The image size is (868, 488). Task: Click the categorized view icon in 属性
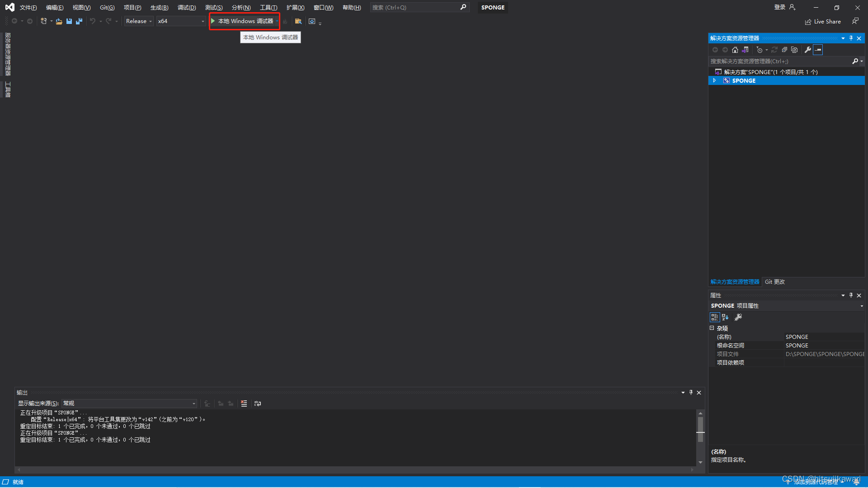[714, 317]
